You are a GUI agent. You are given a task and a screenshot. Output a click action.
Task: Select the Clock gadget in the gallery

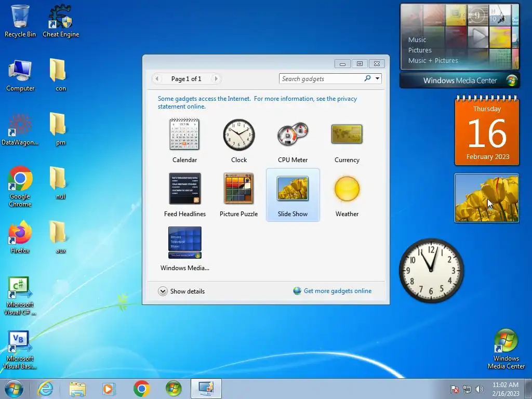pos(239,141)
